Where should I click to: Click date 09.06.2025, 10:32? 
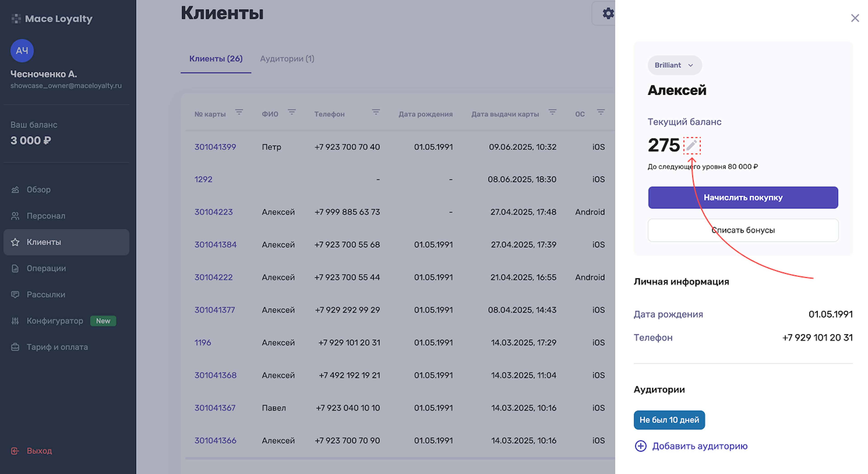click(523, 147)
